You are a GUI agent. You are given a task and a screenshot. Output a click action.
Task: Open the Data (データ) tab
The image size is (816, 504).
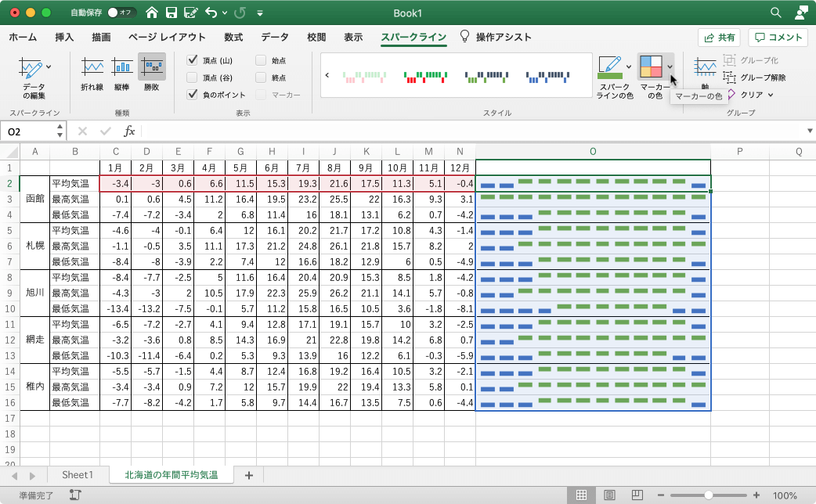click(275, 37)
